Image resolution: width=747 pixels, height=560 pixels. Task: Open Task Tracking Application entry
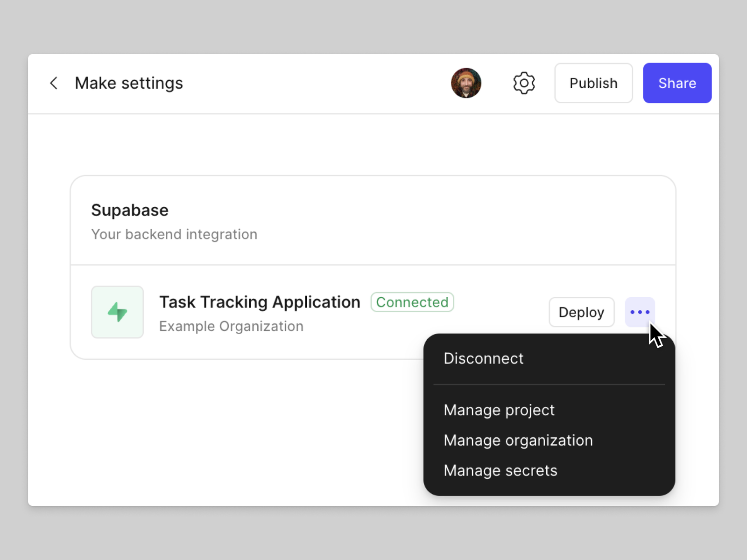pyautogui.click(x=260, y=302)
